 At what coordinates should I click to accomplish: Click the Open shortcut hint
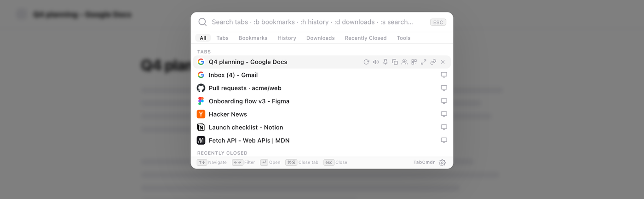(x=270, y=162)
